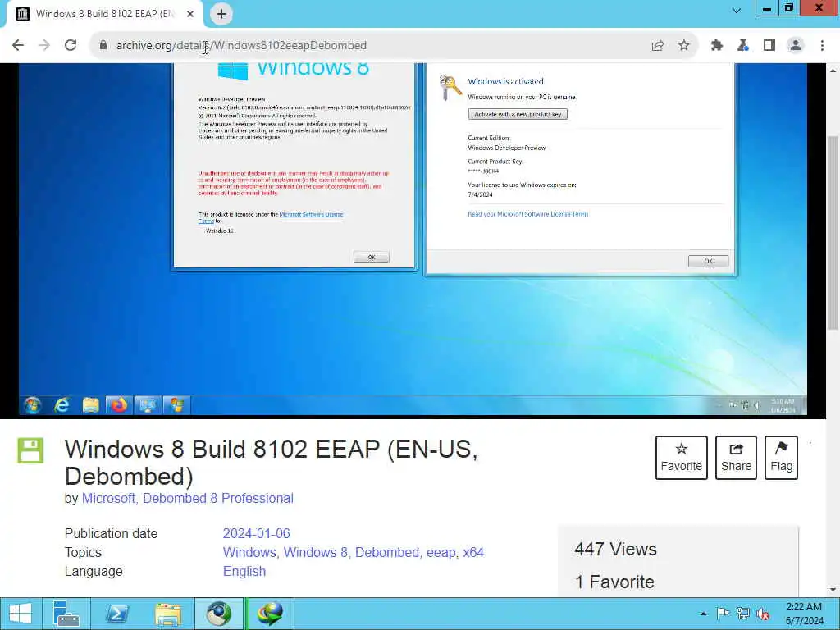
Task: Open the user profile icon
Action: coord(796,46)
